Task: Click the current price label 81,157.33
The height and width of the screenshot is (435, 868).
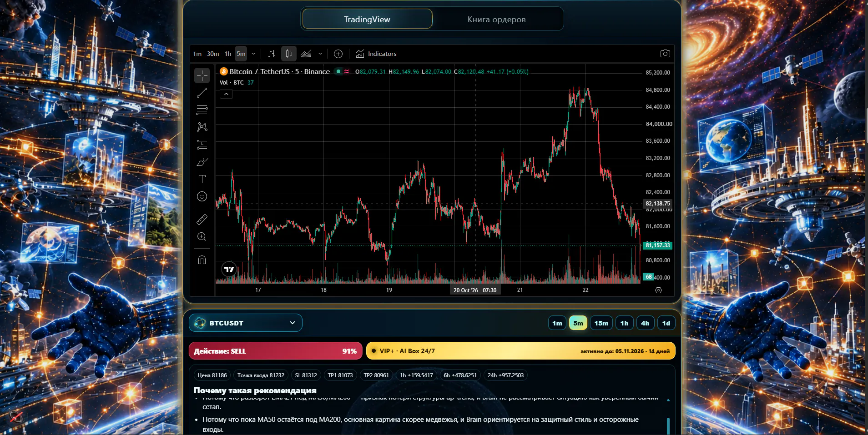Action: (657, 245)
